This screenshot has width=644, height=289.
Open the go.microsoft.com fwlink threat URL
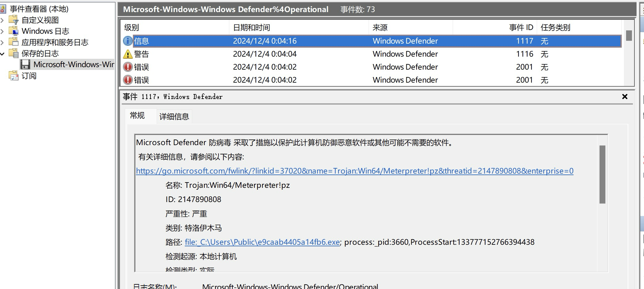click(355, 171)
